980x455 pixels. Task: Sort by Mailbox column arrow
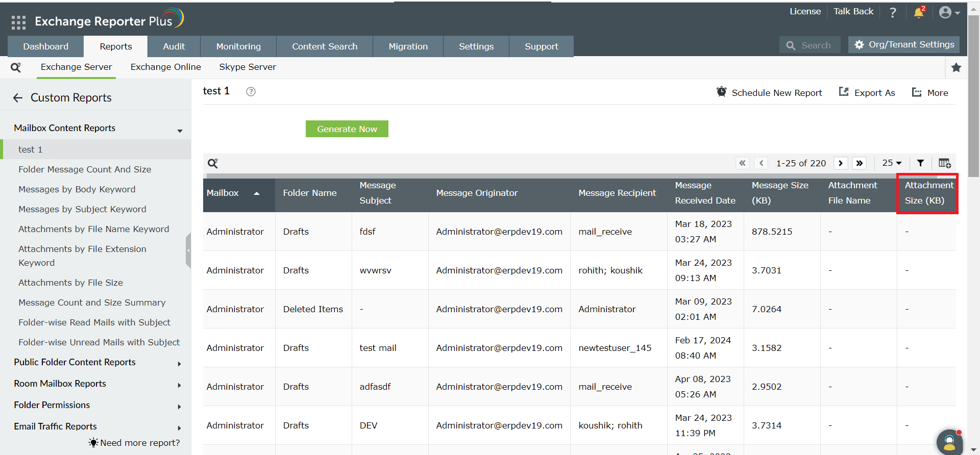point(257,193)
